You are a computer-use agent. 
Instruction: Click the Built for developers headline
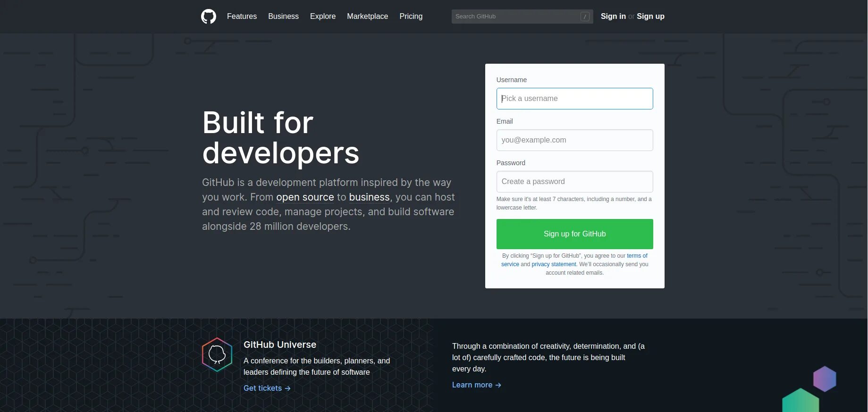[x=280, y=138]
